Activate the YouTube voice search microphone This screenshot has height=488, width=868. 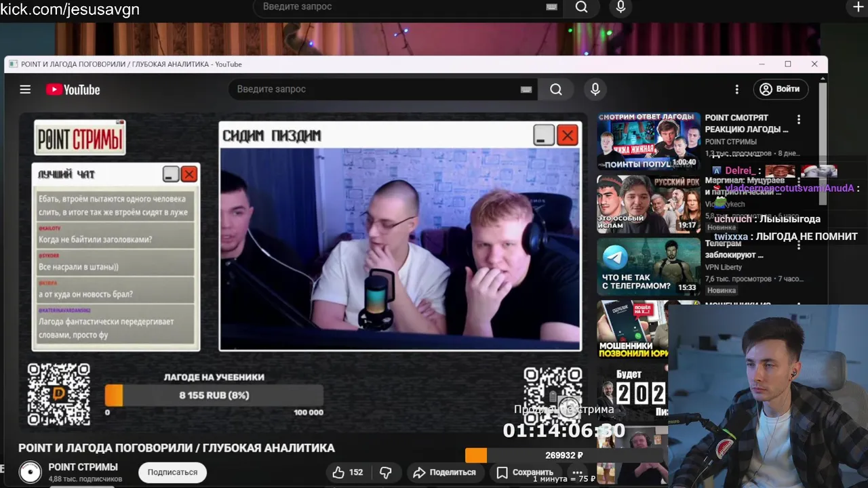[x=595, y=89]
